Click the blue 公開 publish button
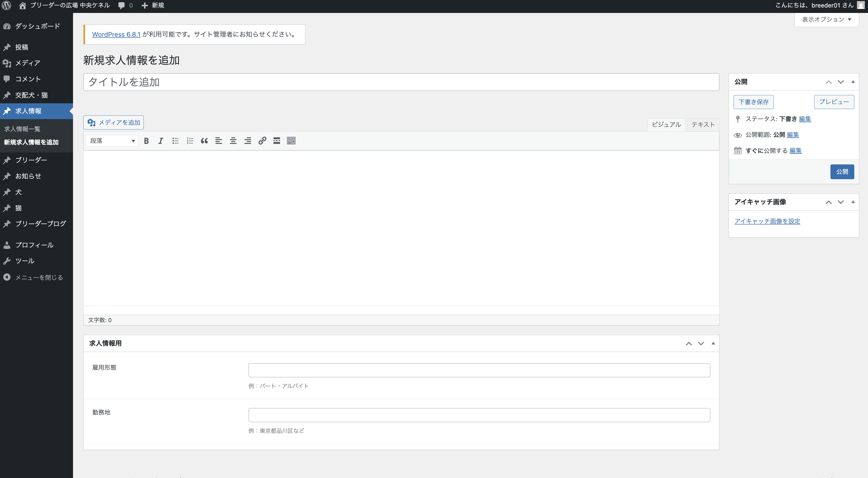868x478 pixels. pos(842,172)
